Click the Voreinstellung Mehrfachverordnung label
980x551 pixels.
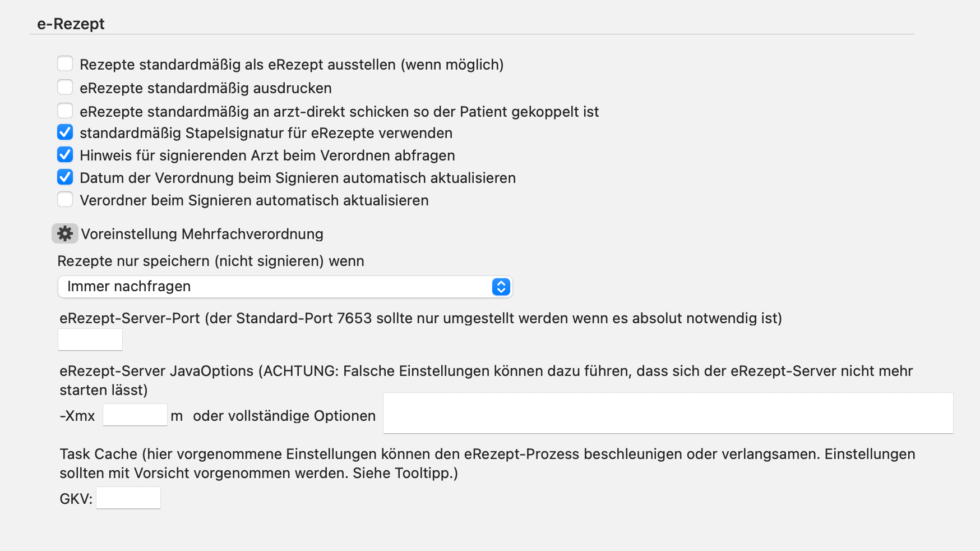coord(202,234)
